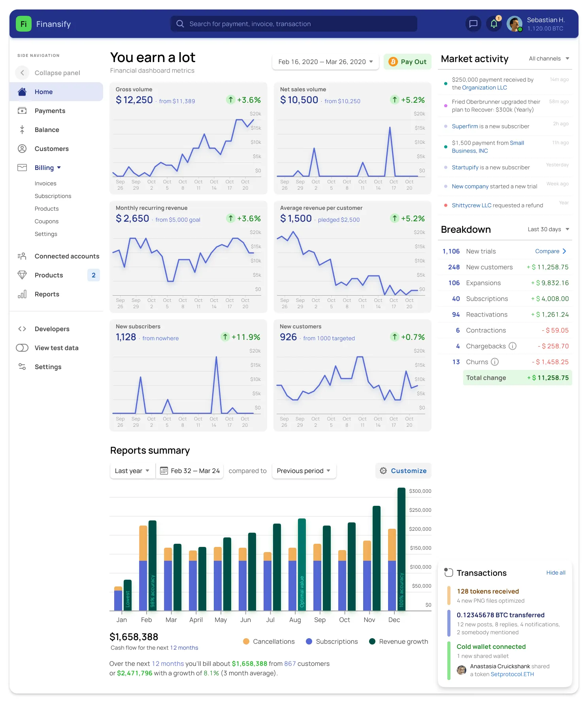Click the Churns info icon
Screen dimensions: 588x703
[x=495, y=362]
